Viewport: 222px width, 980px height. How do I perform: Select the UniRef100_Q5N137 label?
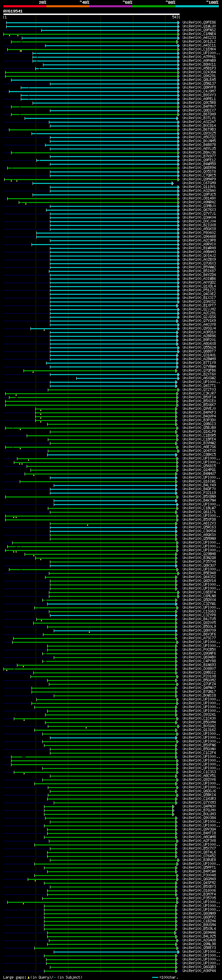point(199,84)
